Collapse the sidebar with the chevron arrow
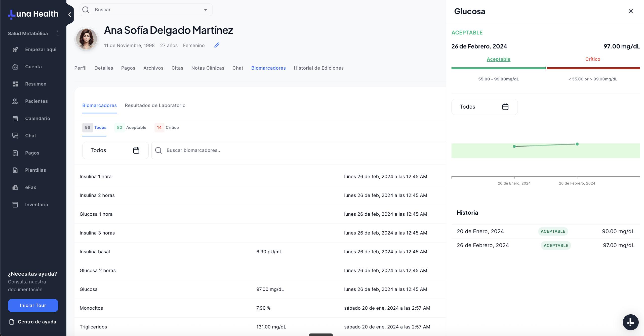Image resolution: width=644 pixels, height=336 pixels. 70,15
